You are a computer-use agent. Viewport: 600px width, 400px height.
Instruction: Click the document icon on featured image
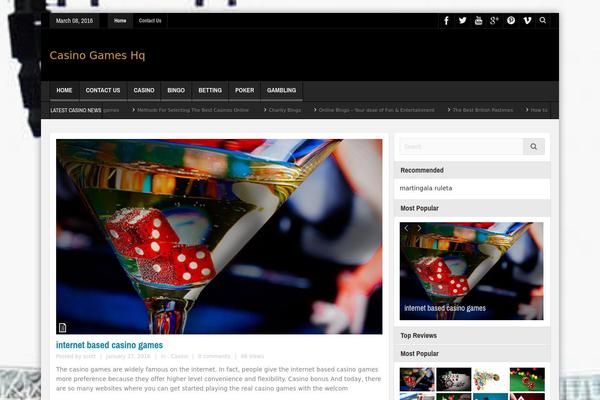coord(62,328)
